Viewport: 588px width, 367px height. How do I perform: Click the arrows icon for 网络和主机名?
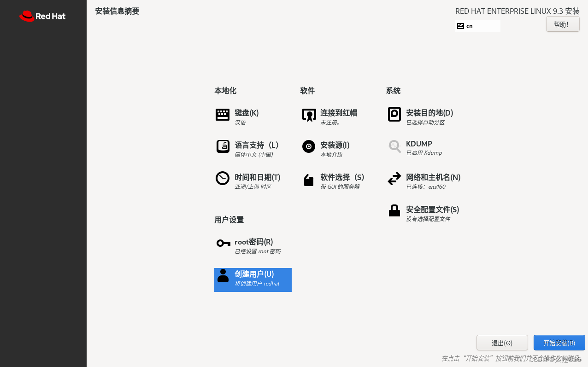[394, 179]
